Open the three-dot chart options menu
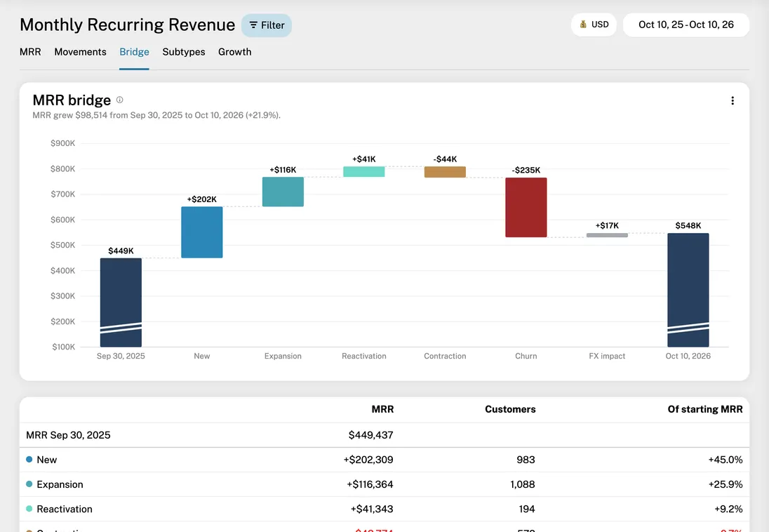 (733, 100)
